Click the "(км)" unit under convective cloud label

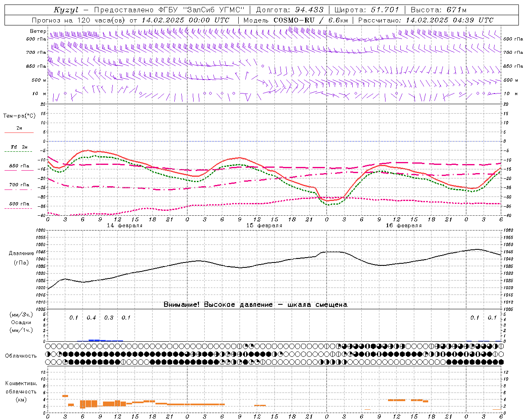21,399
